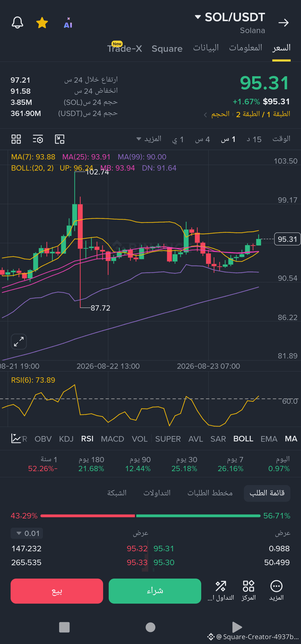The image size is (301, 644).
Task: Toggle the MA overlay indicator
Action: coord(291,439)
